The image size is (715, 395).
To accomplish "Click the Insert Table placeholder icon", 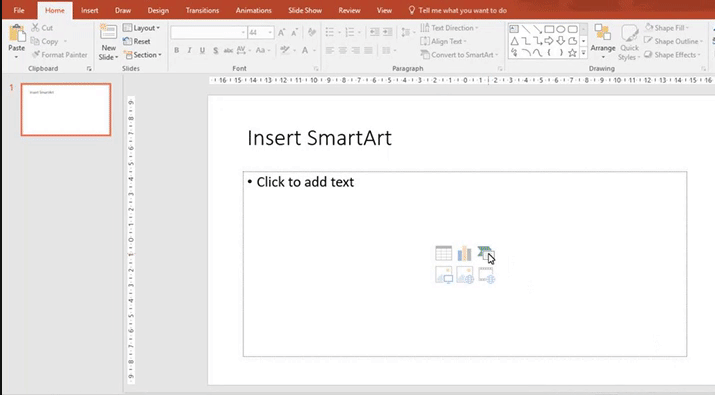I will [x=443, y=253].
